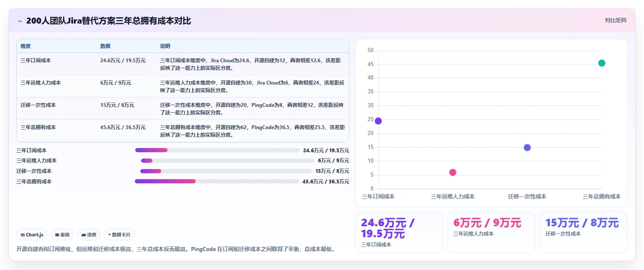644x270 pixels.
Task: Click the 50 y-axis tick label
Action: click(x=370, y=50)
